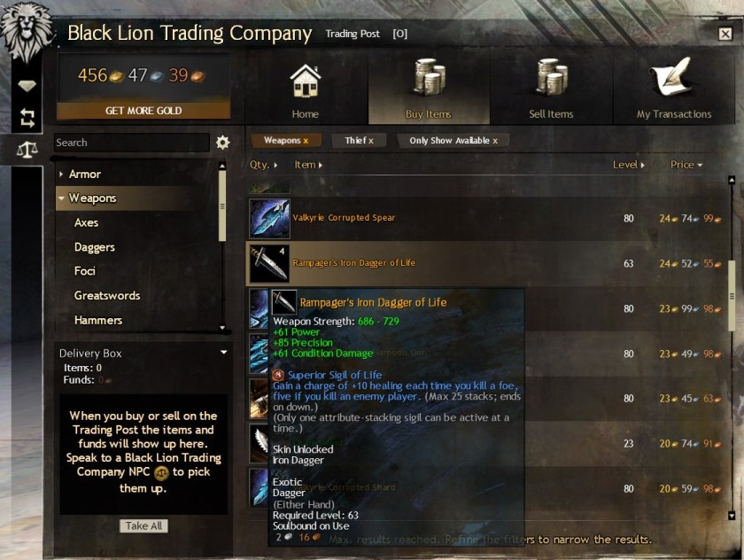Viewport: 744px width, 560px height.
Task: Open the gem store diamond icon
Action: [27, 85]
